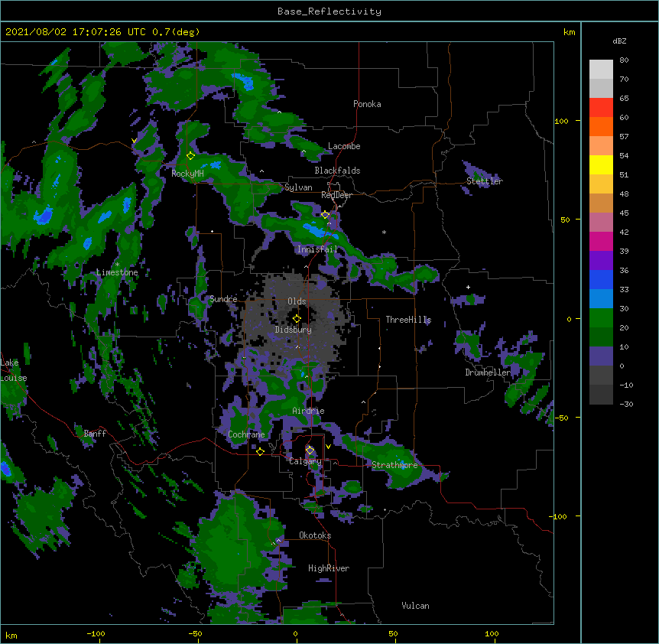Select the slate purple 0–10 dBZ legend band
The width and height of the screenshot is (659, 644).
pyautogui.click(x=601, y=356)
